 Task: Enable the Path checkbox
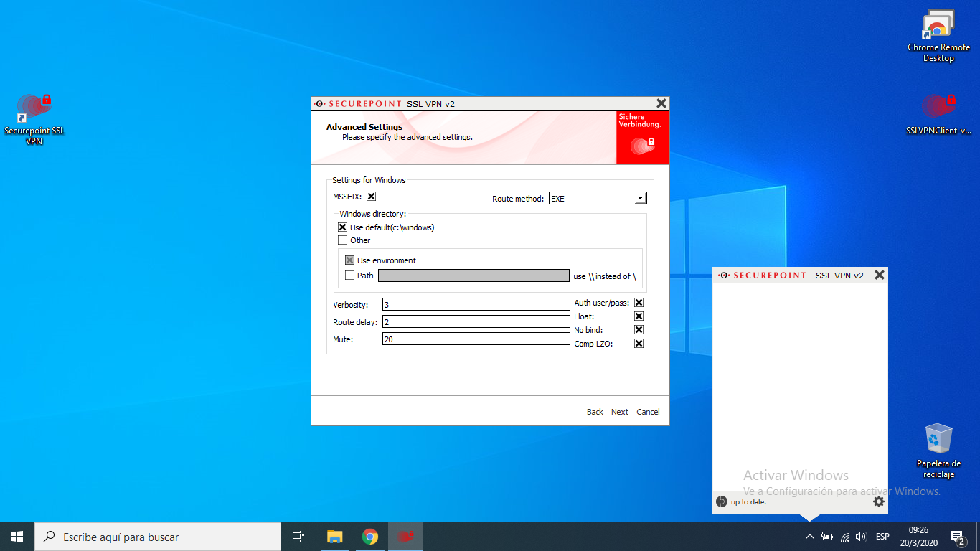pos(349,275)
